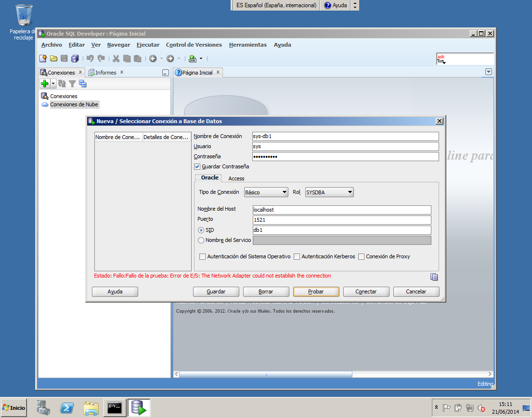Open File Explorer taskbar icon

pos(91,408)
